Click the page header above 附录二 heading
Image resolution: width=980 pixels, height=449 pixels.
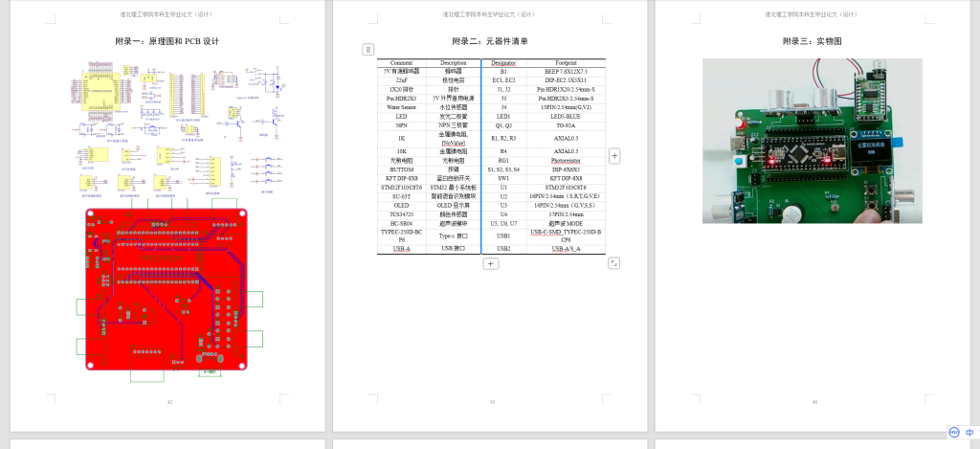pos(489,13)
